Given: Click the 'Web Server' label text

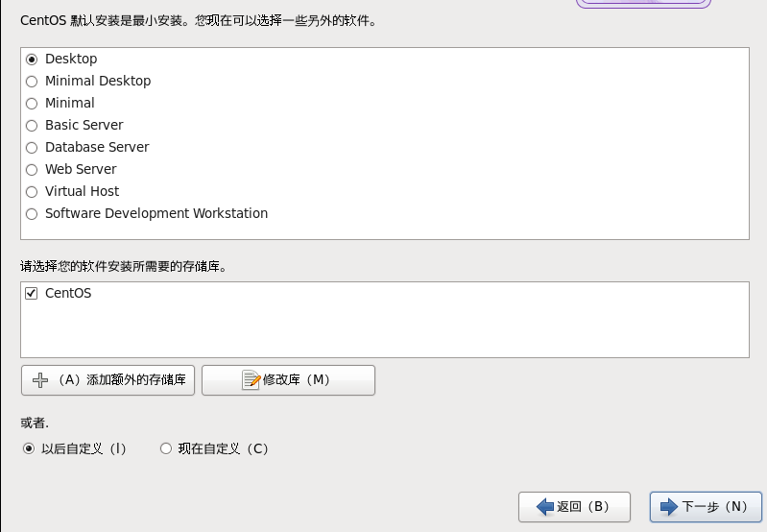Looking at the screenshot, I should click(81, 169).
